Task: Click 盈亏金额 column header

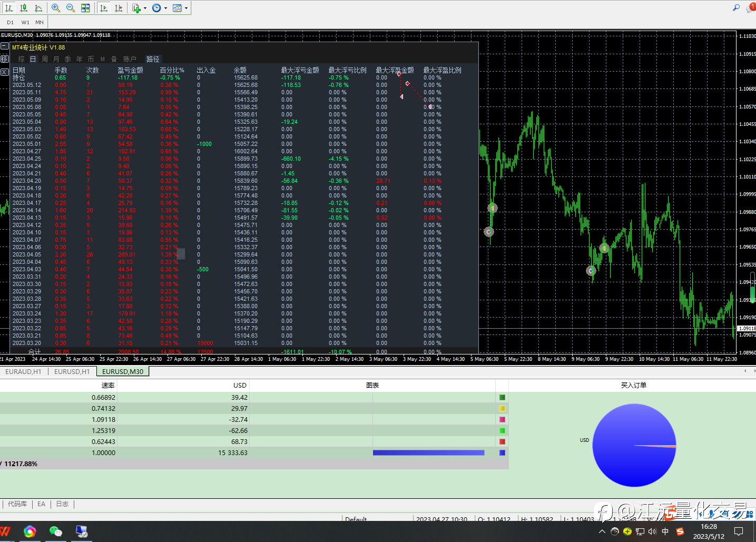Action: click(x=130, y=70)
